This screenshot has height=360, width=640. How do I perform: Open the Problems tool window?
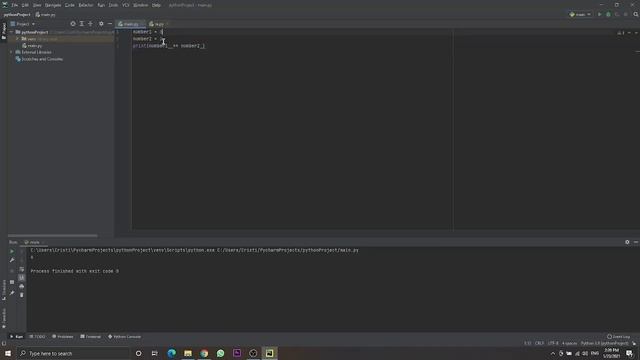click(63, 337)
